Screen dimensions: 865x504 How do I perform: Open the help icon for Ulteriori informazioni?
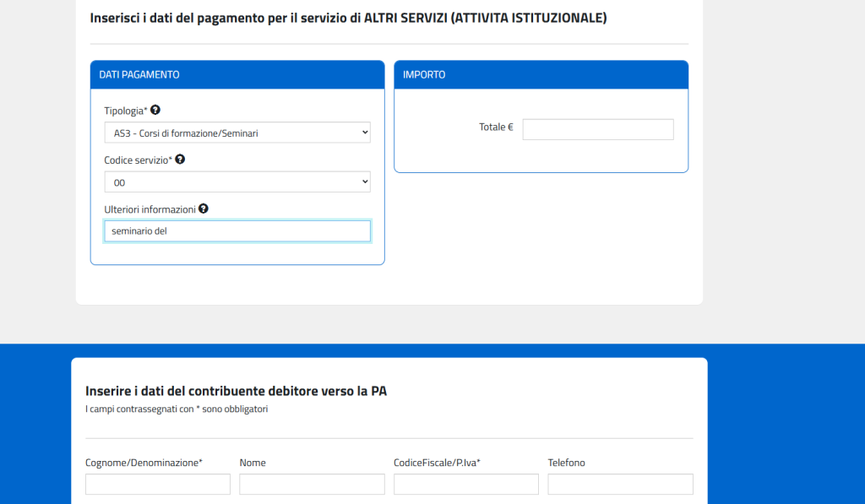[204, 209]
